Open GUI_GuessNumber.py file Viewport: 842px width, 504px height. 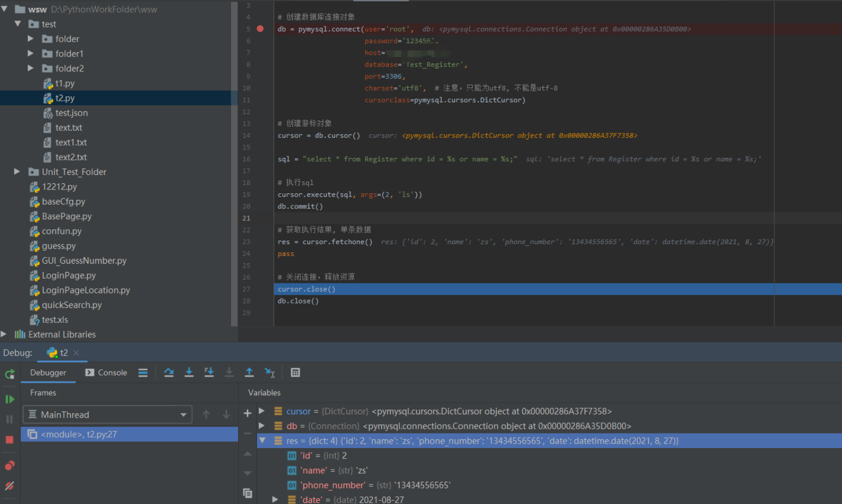pyautogui.click(x=84, y=260)
